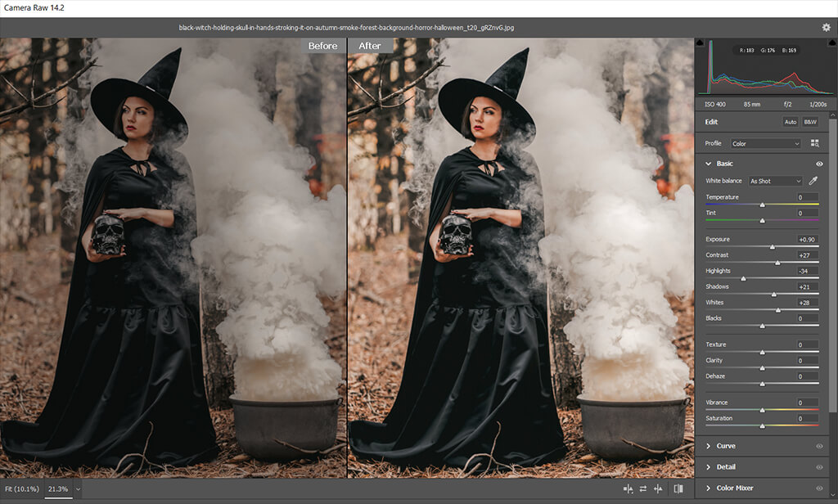Viewport: 838px width, 504px height.
Task: Click the Contrast slider handle
Action: [777, 263]
